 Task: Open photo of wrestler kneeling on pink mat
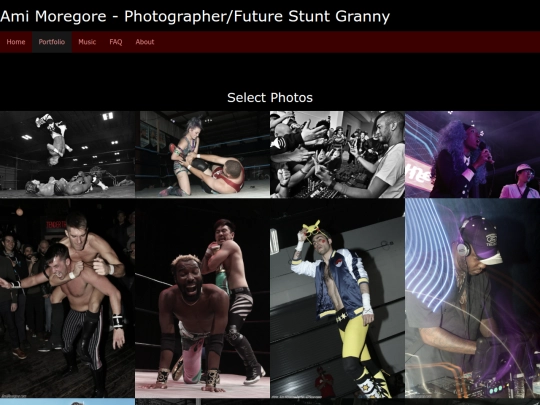click(202, 298)
